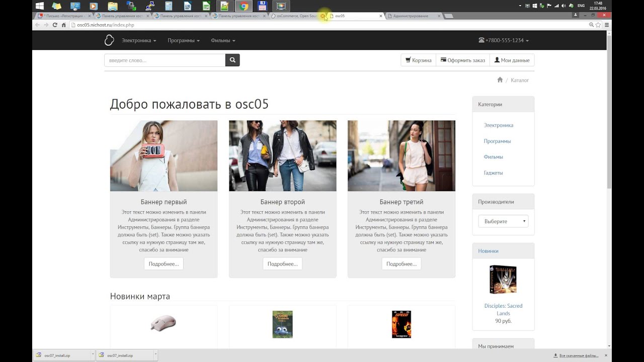644x362 pixels.
Task: Open the calculator taskbar icon
Action: tap(169, 6)
